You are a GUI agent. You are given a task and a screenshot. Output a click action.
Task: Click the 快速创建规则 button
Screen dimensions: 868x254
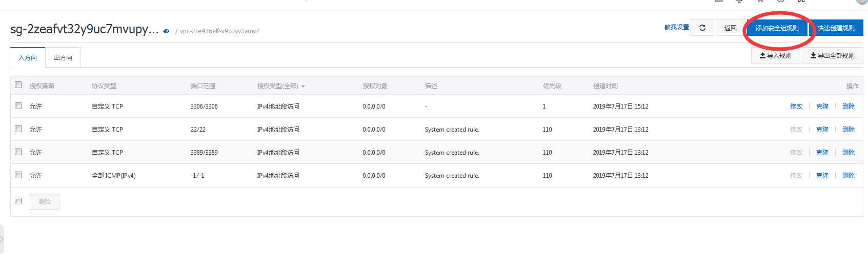(x=836, y=28)
